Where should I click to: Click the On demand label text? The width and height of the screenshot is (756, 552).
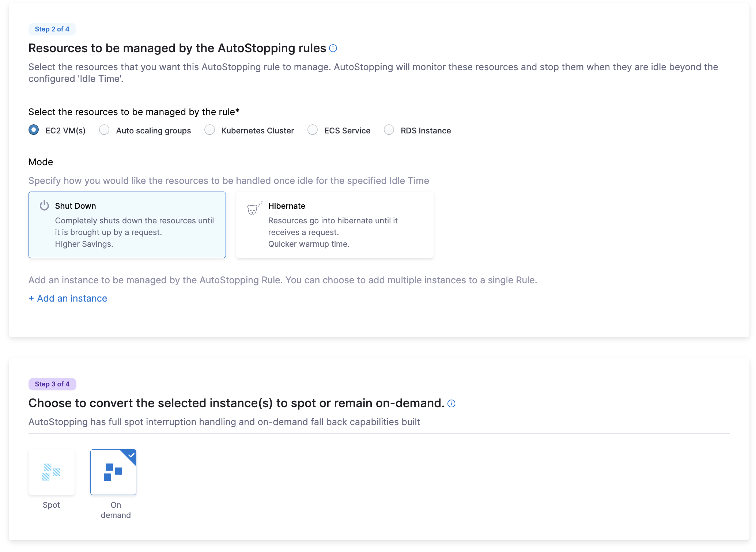tap(116, 510)
